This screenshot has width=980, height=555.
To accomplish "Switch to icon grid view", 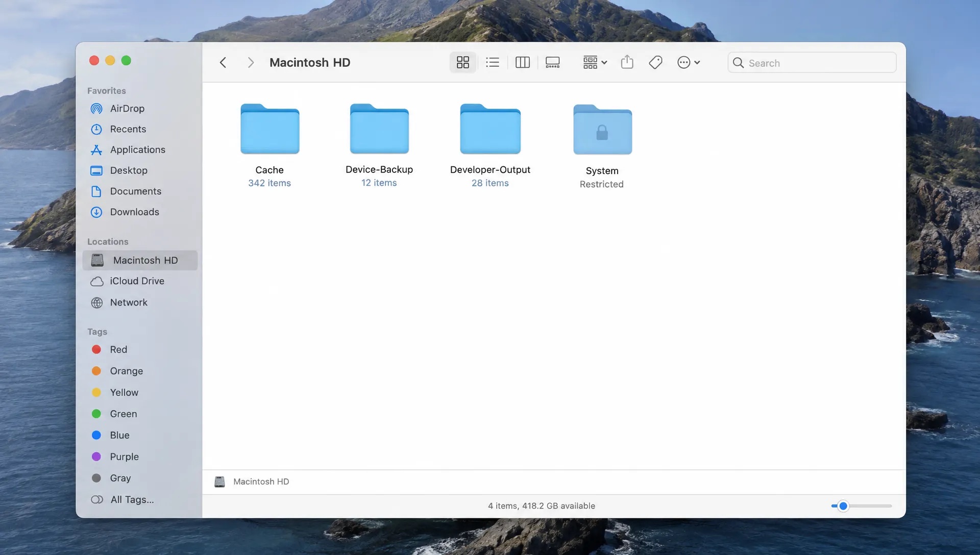I will coord(463,62).
